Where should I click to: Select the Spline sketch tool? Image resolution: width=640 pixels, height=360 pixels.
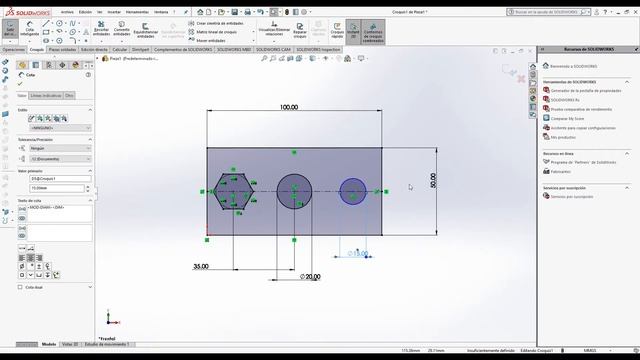[x=73, y=24]
